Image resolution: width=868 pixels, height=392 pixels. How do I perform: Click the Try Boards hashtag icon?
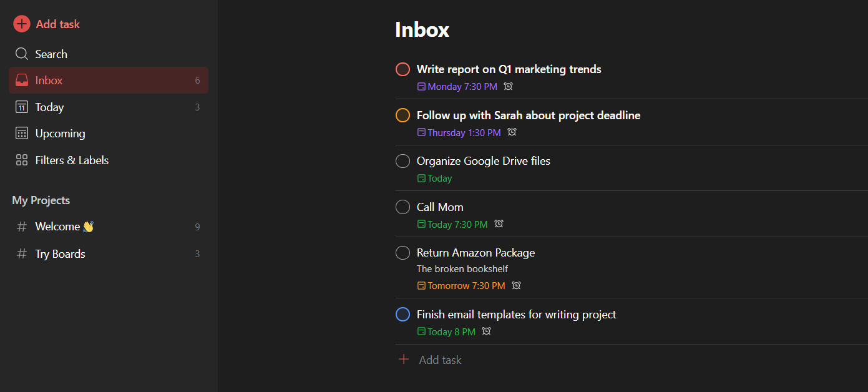tap(21, 253)
